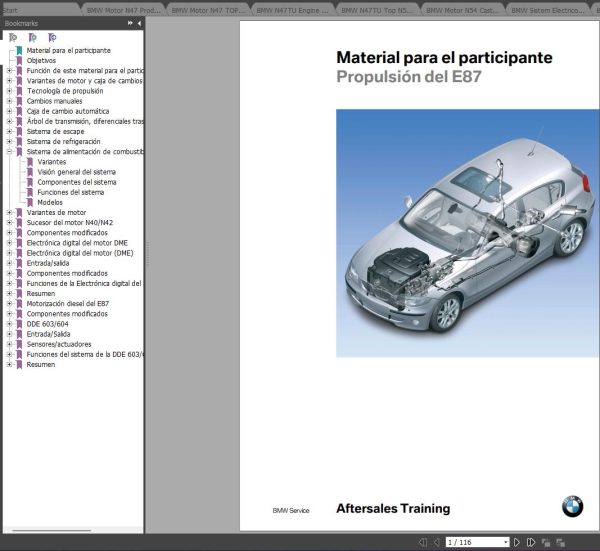The width and height of the screenshot is (600, 551).
Task: Collapse Sistema de alimentación de combustible bookmark
Action: point(10,152)
